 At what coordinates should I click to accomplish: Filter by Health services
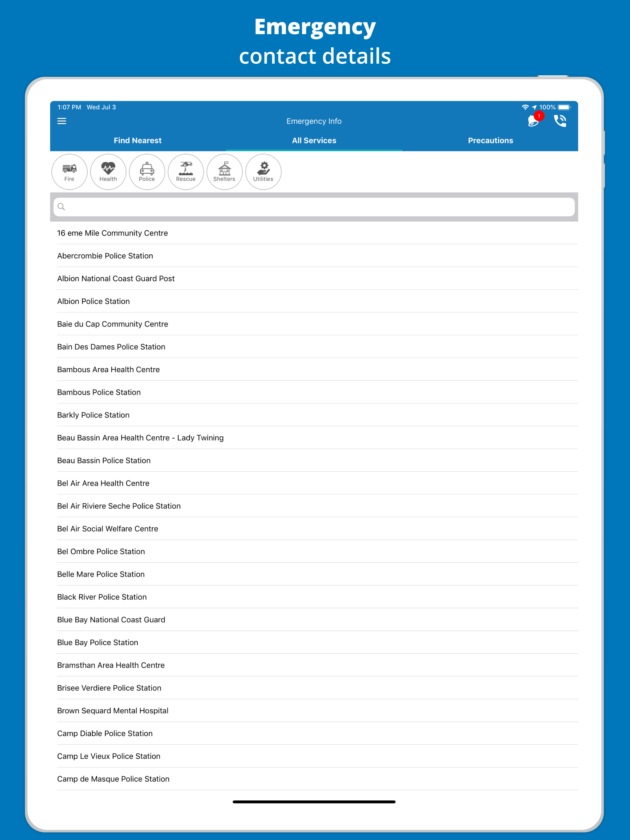(108, 172)
